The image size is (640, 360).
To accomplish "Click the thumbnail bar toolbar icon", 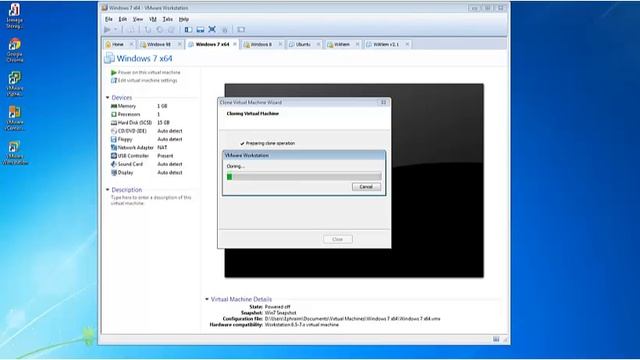I will [200, 29].
